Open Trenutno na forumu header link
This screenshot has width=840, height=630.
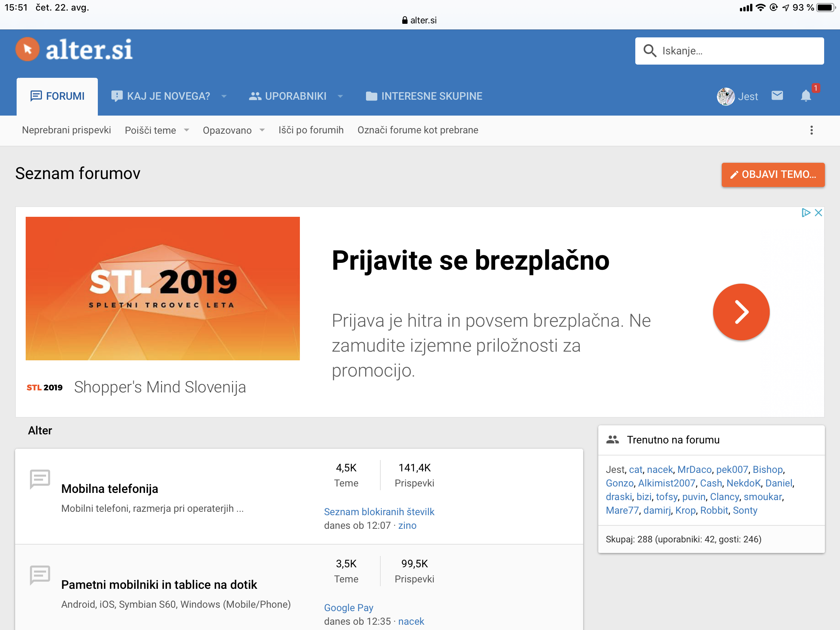pos(673,440)
